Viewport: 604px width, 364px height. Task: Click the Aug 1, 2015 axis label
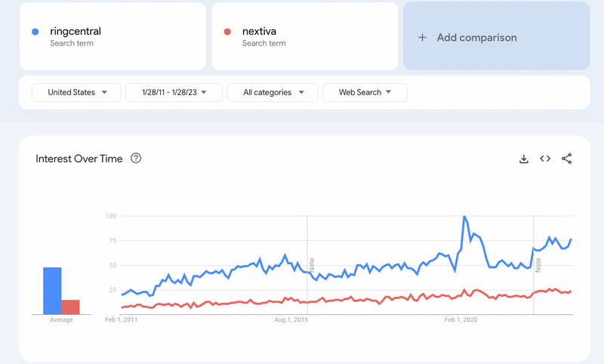point(291,319)
